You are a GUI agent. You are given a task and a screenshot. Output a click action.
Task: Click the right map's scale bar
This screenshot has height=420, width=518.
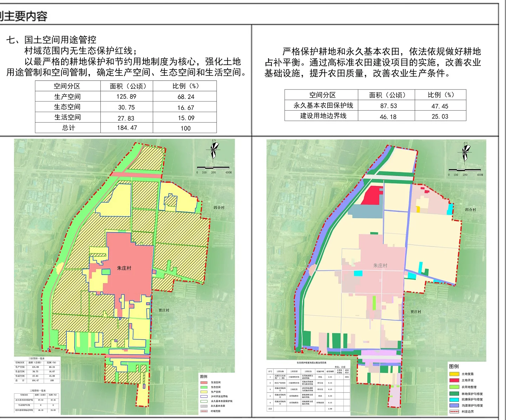pos(465,170)
